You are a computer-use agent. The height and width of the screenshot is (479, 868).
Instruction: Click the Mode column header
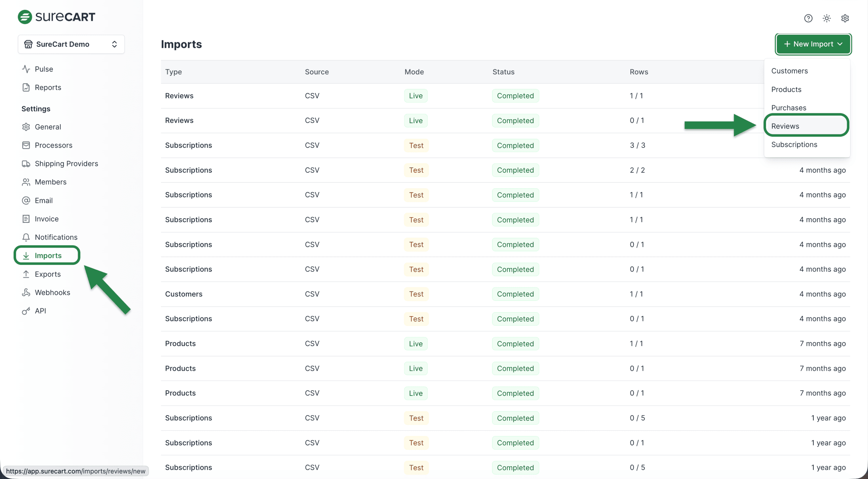414,72
